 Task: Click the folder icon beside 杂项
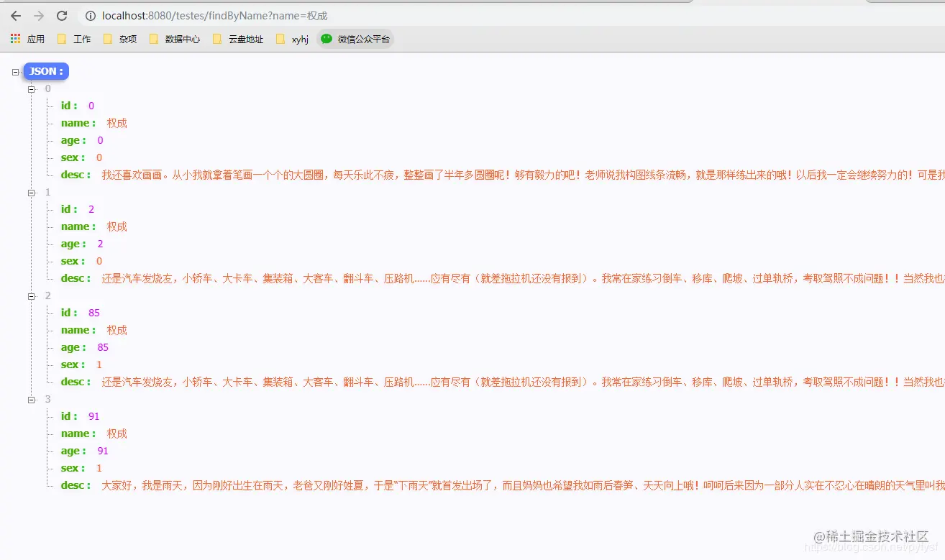pyautogui.click(x=106, y=39)
